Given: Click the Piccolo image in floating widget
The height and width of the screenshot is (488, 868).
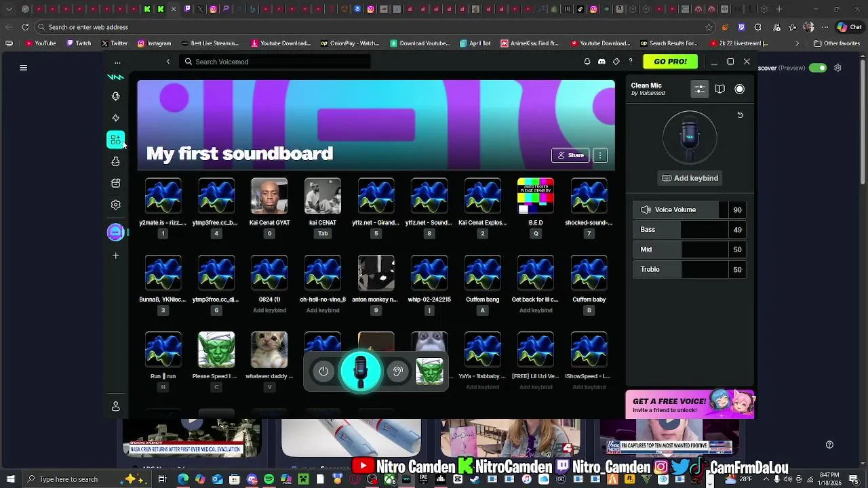Looking at the screenshot, I should tap(429, 371).
